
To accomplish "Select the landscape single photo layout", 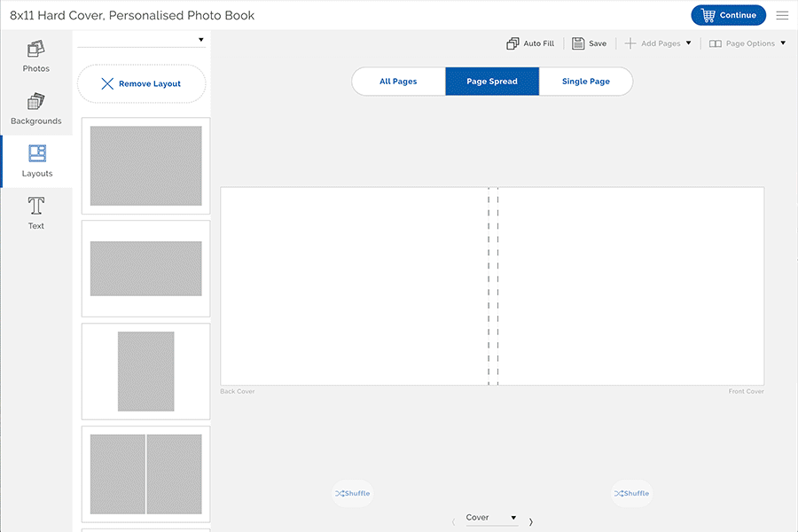I will [146, 269].
